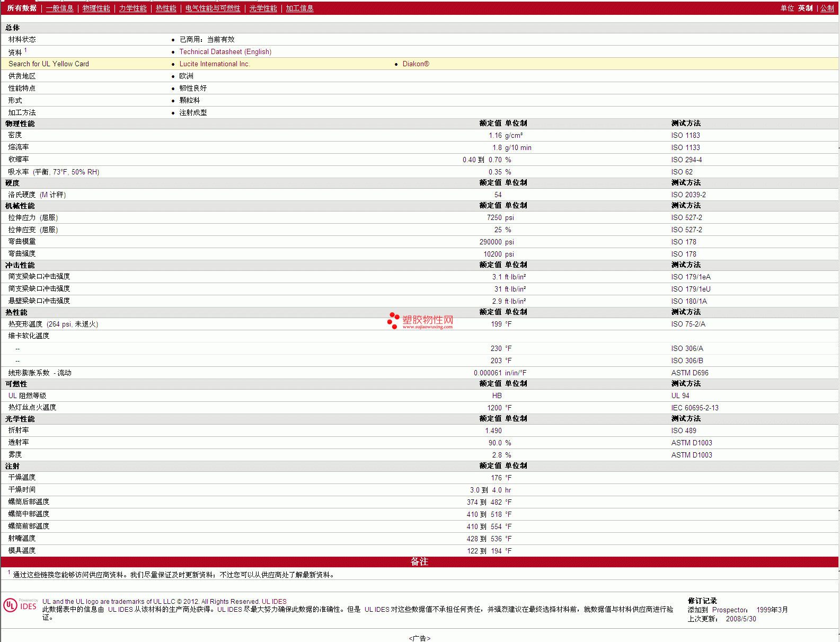Click the red 备注 header bar

tap(419, 562)
